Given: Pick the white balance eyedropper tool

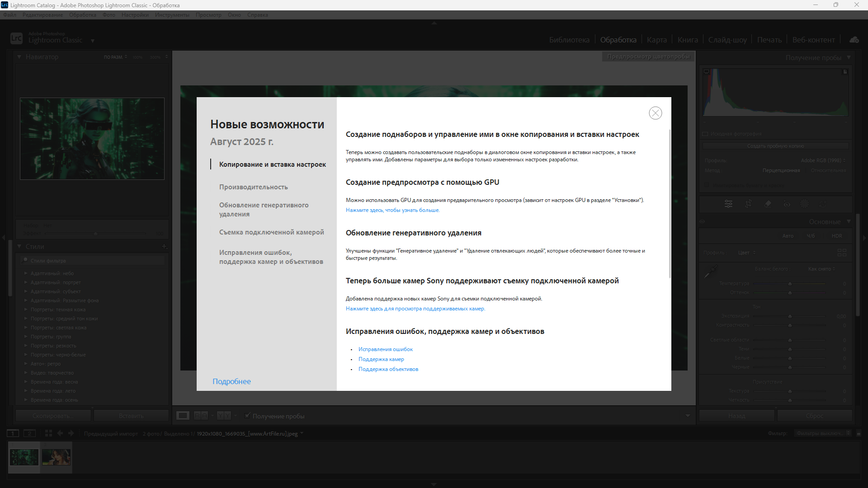Looking at the screenshot, I should pyautogui.click(x=711, y=272).
